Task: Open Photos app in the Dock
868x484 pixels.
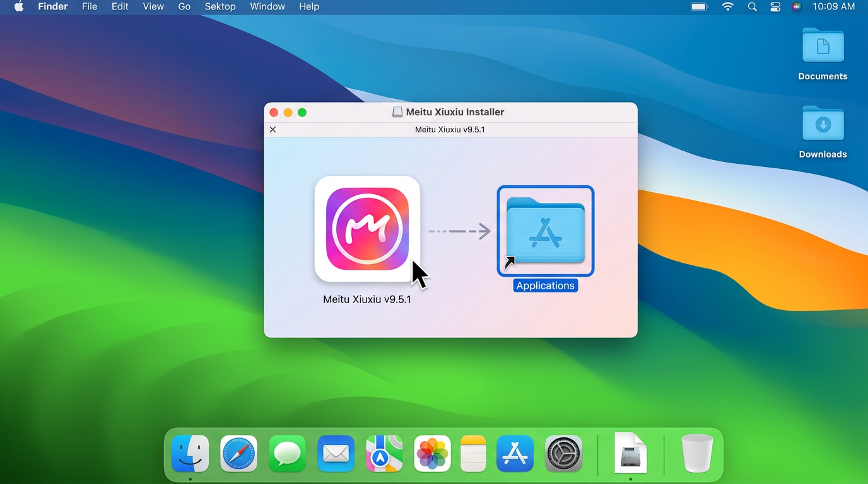Action: 433,453
